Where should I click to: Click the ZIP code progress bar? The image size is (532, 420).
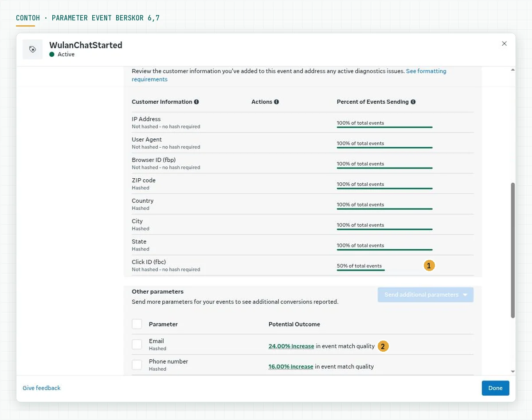point(384,188)
